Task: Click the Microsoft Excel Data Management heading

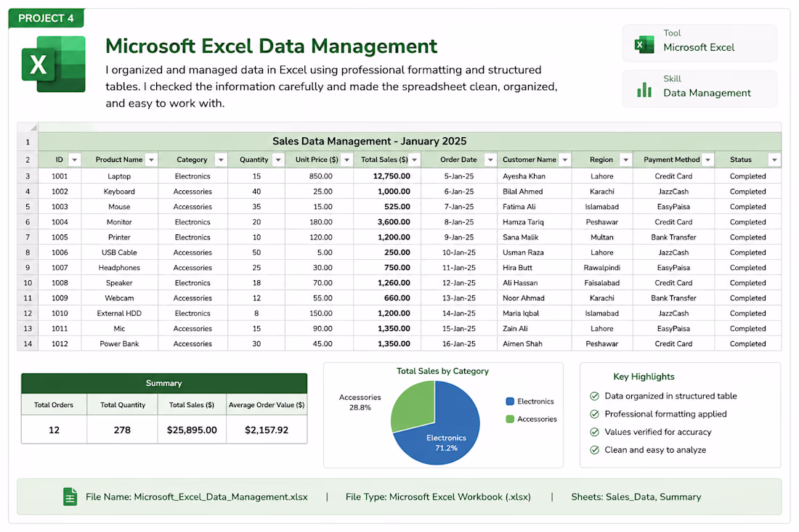Action: click(271, 46)
